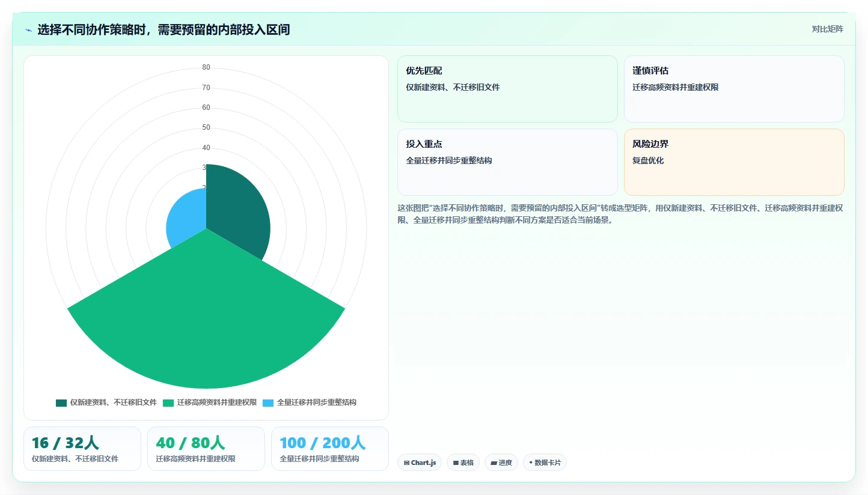The height and width of the screenshot is (495, 868).
Task: Click the 100 / 200人 stat card
Action: [330, 449]
